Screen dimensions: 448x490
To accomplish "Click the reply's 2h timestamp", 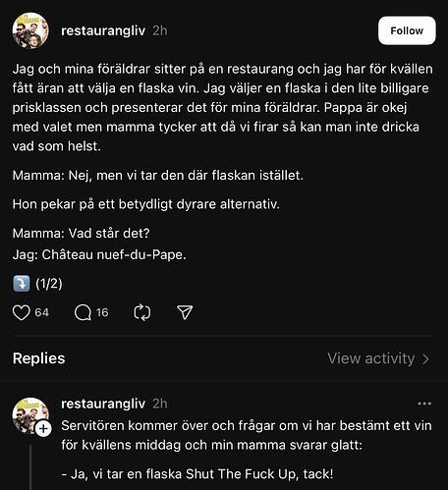I will (x=160, y=404).
